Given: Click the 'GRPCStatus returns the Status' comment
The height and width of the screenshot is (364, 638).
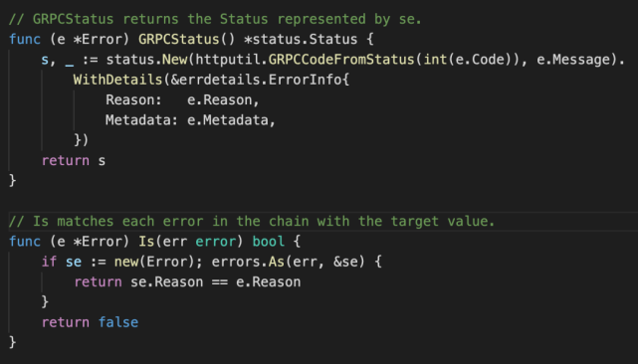Looking at the screenshot, I should click(215, 19).
